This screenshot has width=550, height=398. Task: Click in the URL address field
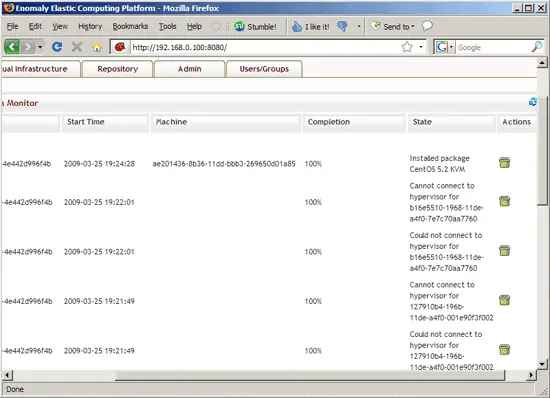(x=265, y=47)
